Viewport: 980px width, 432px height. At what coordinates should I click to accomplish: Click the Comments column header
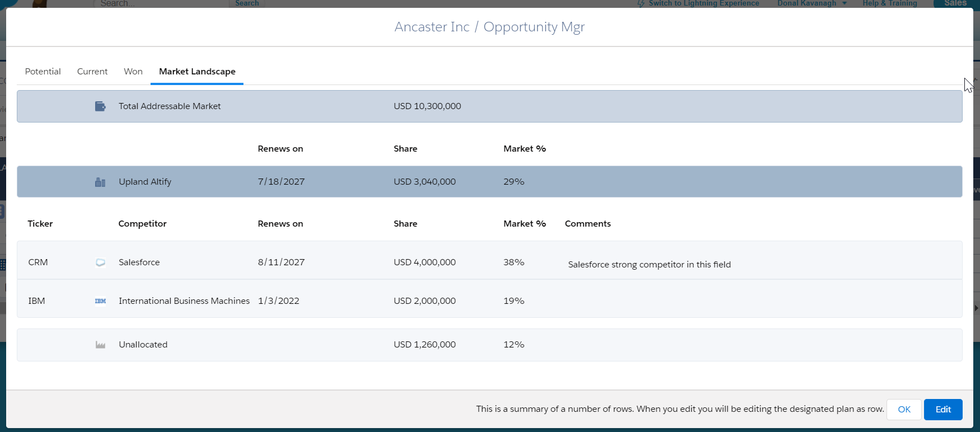(x=588, y=224)
